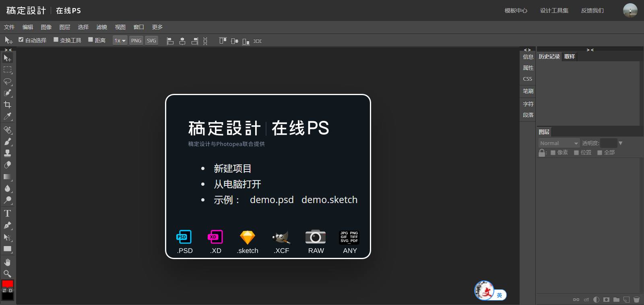Select the Type text tool
The image size is (644, 305).
pos(7,214)
